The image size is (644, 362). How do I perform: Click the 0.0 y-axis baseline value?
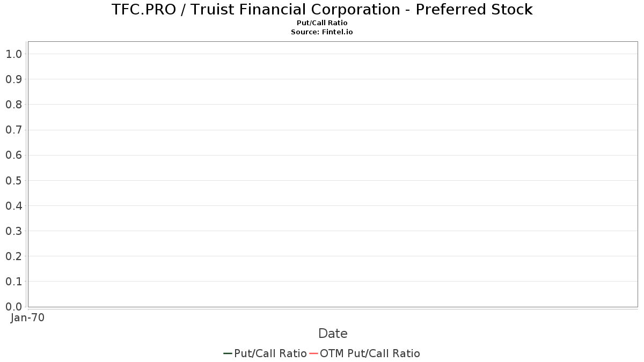14,306
